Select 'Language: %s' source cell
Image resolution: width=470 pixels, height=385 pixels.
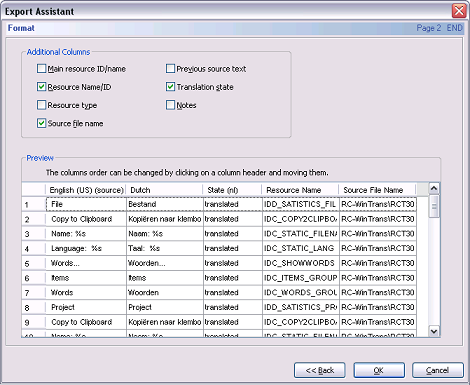[x=86, y=248]
